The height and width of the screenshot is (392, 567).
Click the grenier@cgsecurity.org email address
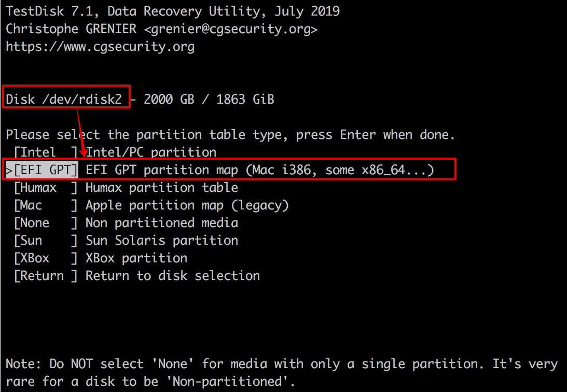[230, 29]
